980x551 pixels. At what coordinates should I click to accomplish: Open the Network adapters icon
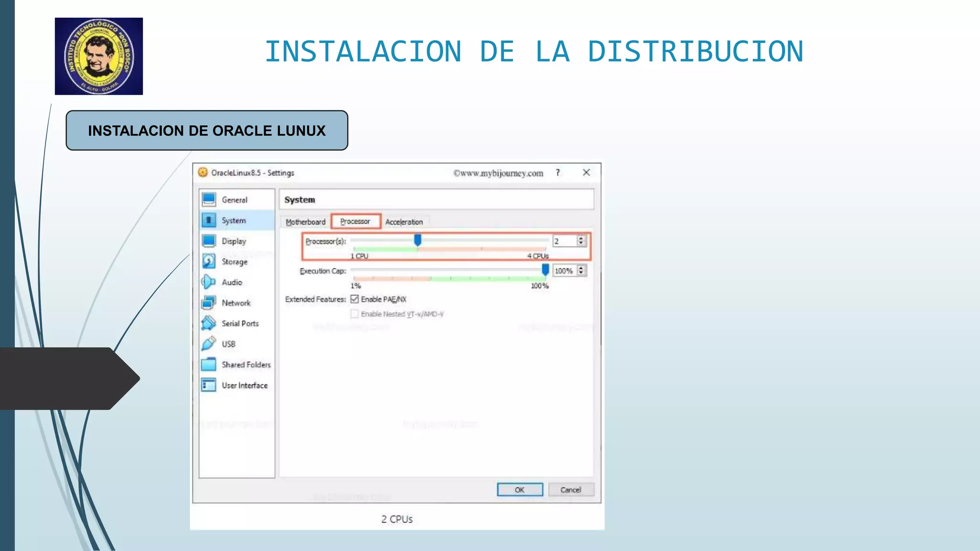click(x=209, y=302)
